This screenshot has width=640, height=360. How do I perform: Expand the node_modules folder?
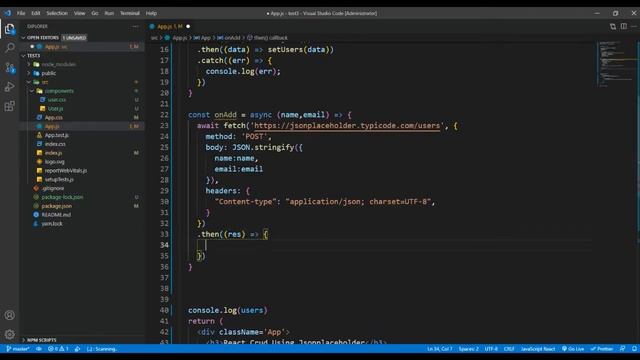pos(58,64)
